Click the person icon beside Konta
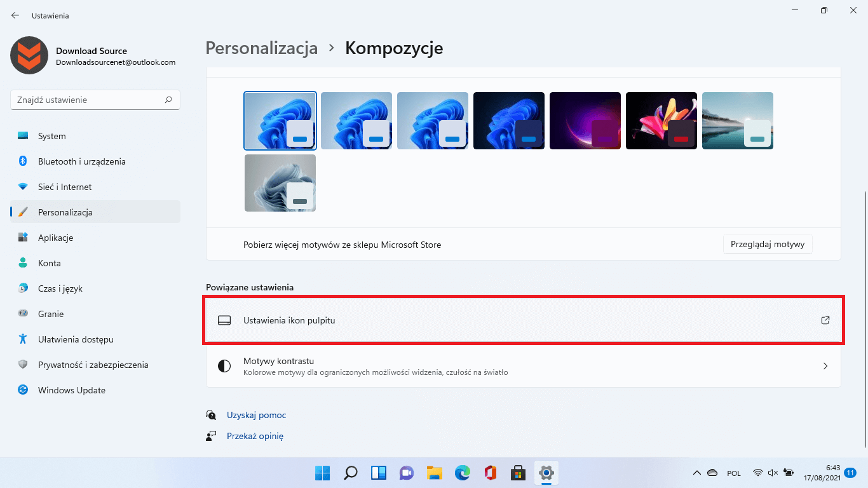Screen dimensions: 868x488 [23, 263]
